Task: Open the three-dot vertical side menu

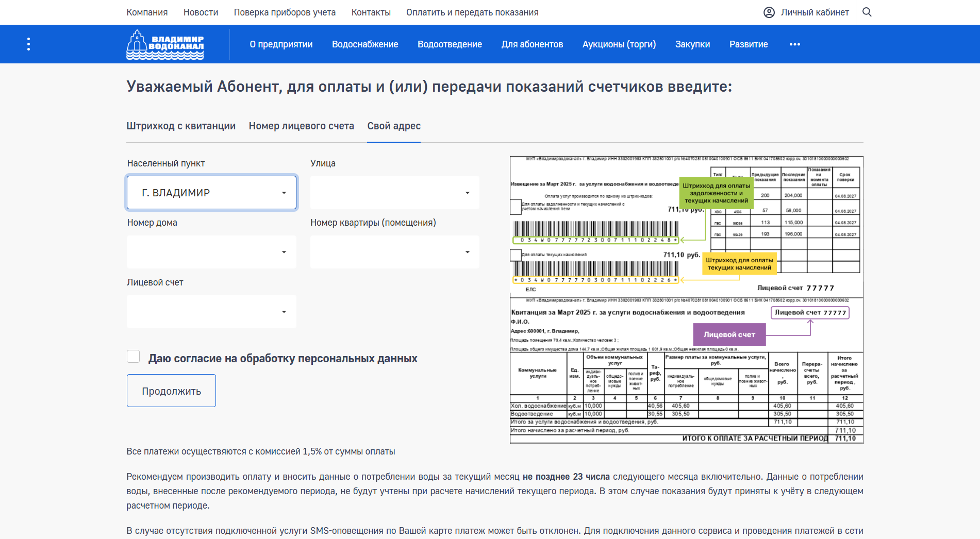Action: click(x=28, y=44)
